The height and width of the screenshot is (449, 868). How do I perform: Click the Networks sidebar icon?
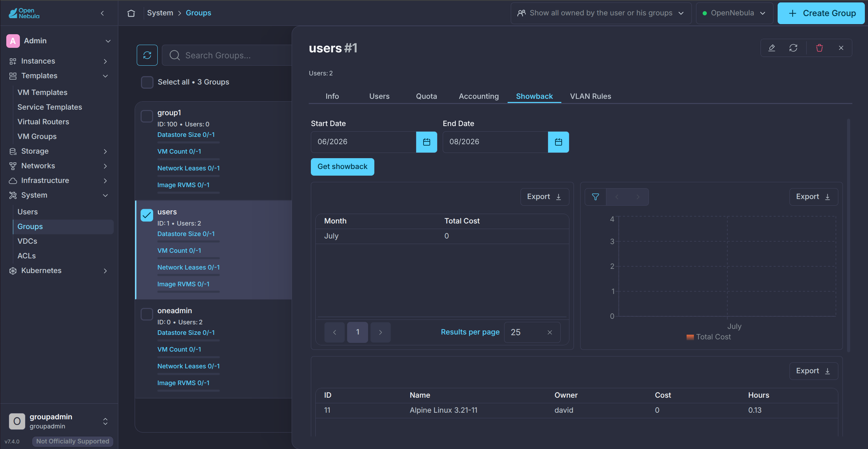pos(13,166)
